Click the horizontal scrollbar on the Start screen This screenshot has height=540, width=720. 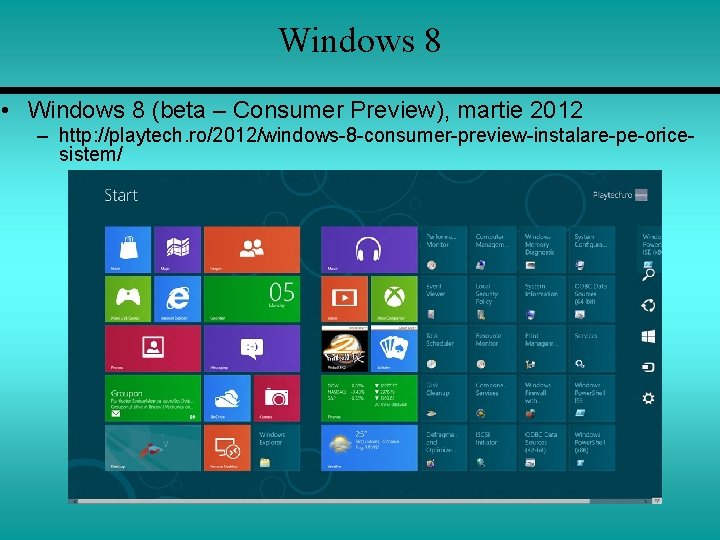tap(333, 501)
